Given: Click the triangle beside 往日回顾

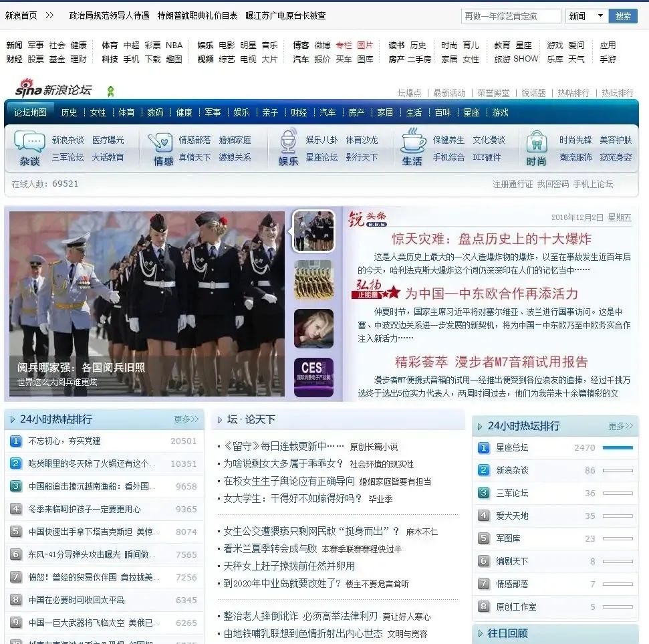Looking at the screenshot, I should point(481,633).
